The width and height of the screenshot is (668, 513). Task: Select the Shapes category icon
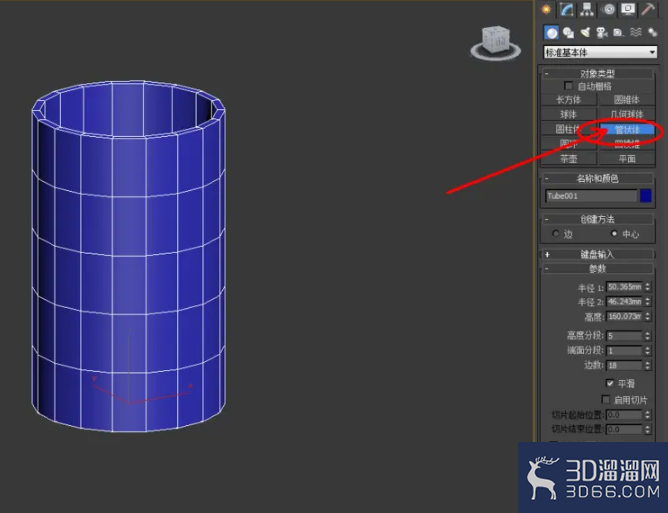point(568,32)
